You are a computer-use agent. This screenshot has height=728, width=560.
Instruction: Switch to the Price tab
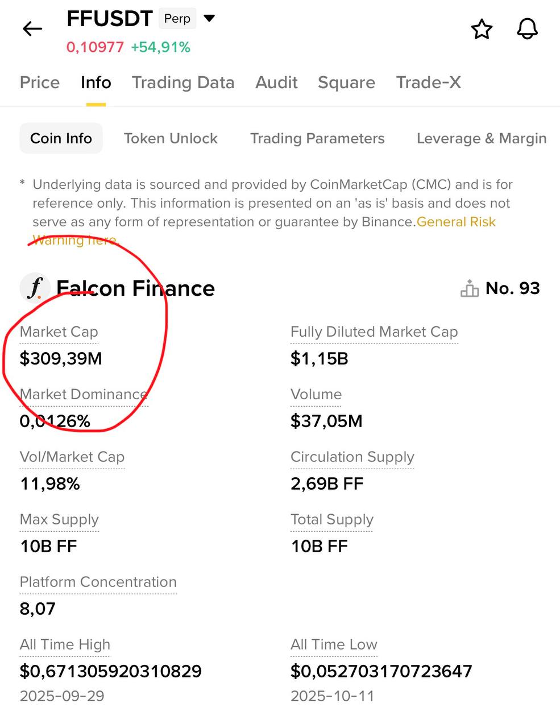(40, 82)
